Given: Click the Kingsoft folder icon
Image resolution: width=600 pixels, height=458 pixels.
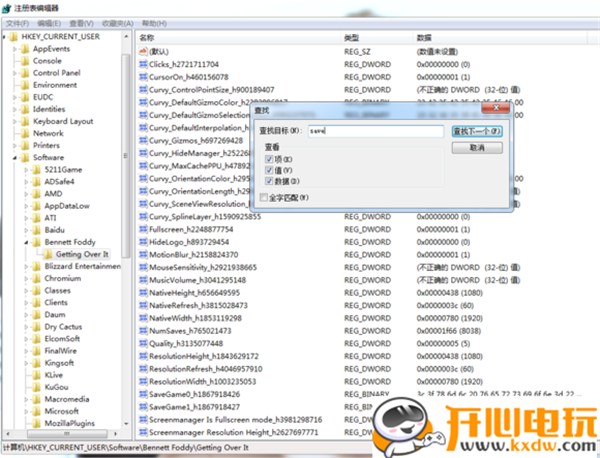Looking at the screenshot, I should tap(37, 363).
